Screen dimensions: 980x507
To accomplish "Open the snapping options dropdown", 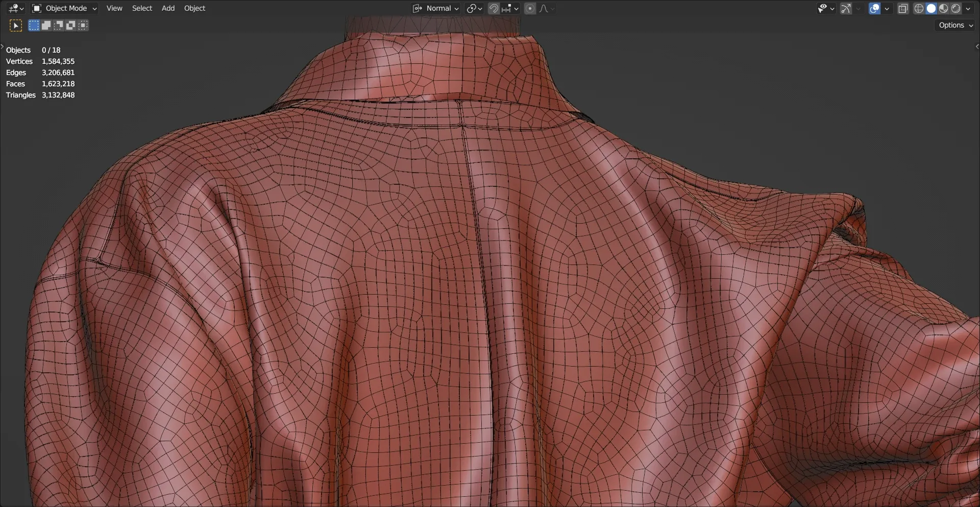I will click(x=510, y=8).
